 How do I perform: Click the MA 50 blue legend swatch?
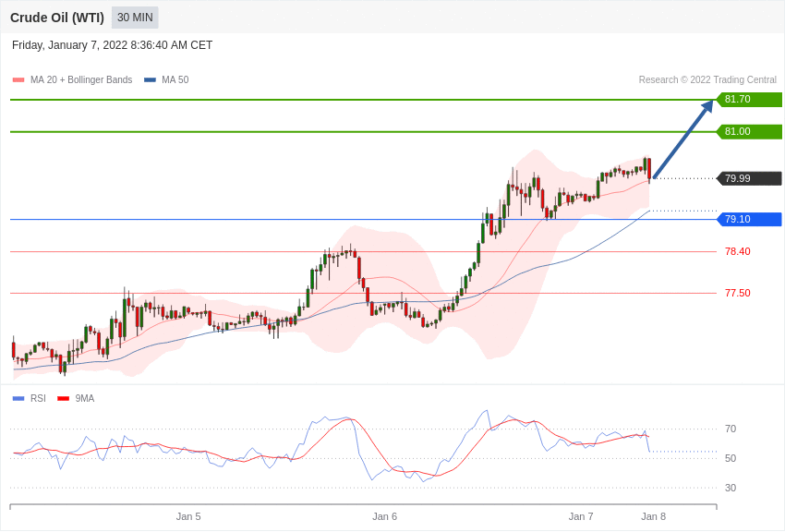[x=150, y=79]
